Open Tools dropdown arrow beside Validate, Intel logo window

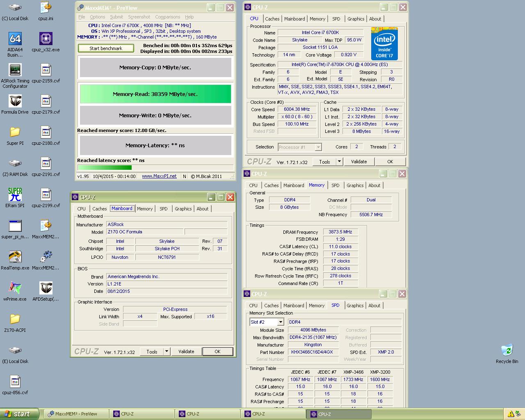coord(339,162)
